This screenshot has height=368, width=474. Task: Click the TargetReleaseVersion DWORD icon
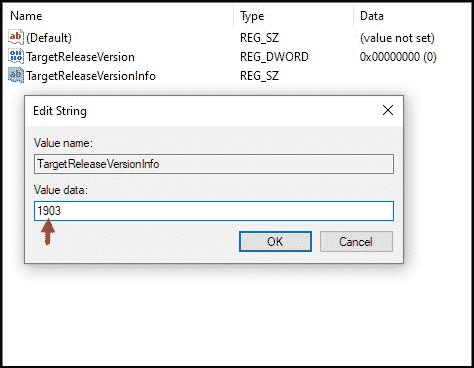pos(16,56)
